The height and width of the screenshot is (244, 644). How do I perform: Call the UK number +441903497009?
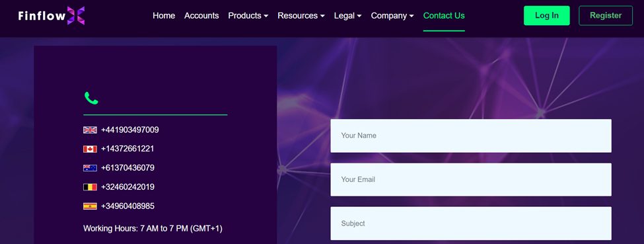tap(129, 130)
